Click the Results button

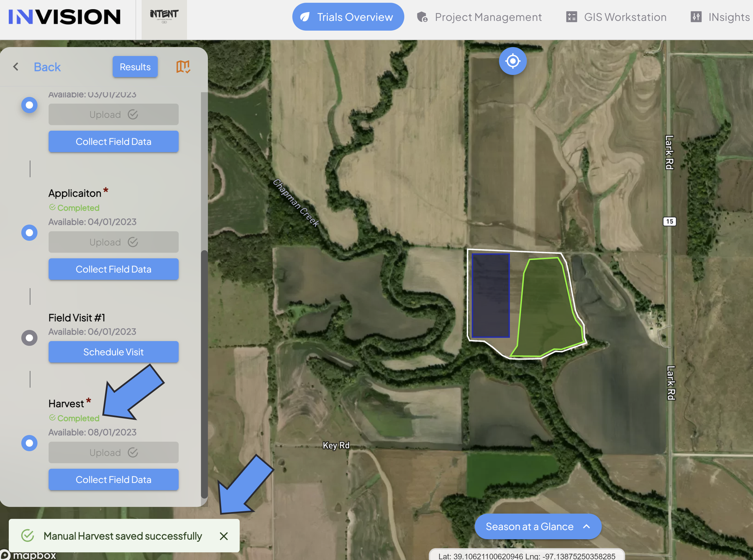tap(135, 67)
